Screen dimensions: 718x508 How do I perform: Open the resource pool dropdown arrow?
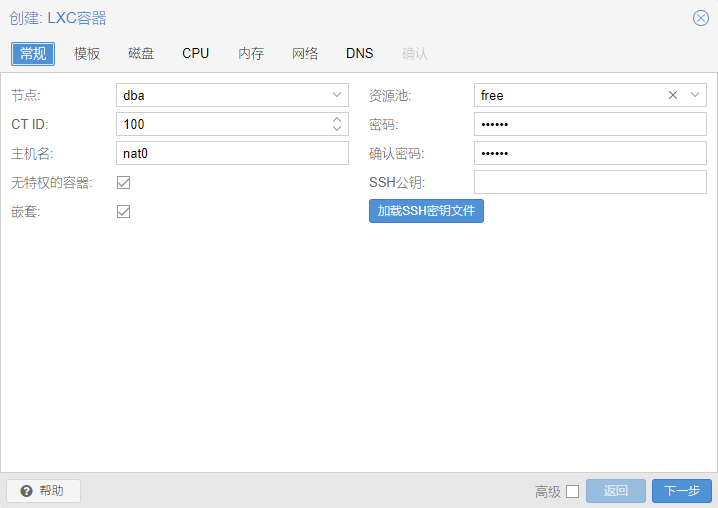pyautogui.click(x=695, y=95)
